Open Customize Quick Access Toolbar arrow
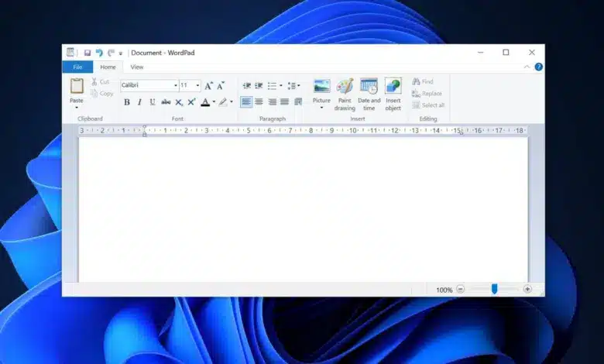The height and width of the screenshot is (364, 604). tap(121, 53)
